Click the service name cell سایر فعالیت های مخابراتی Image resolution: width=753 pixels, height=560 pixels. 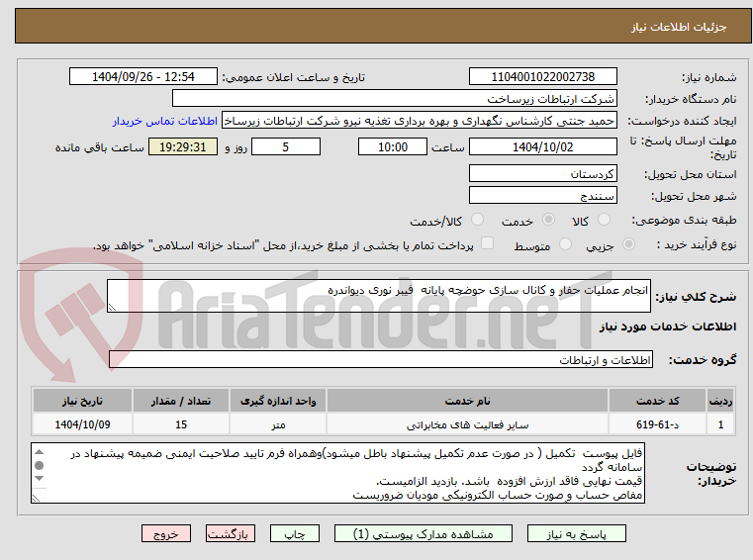click(x=467, y=424)
